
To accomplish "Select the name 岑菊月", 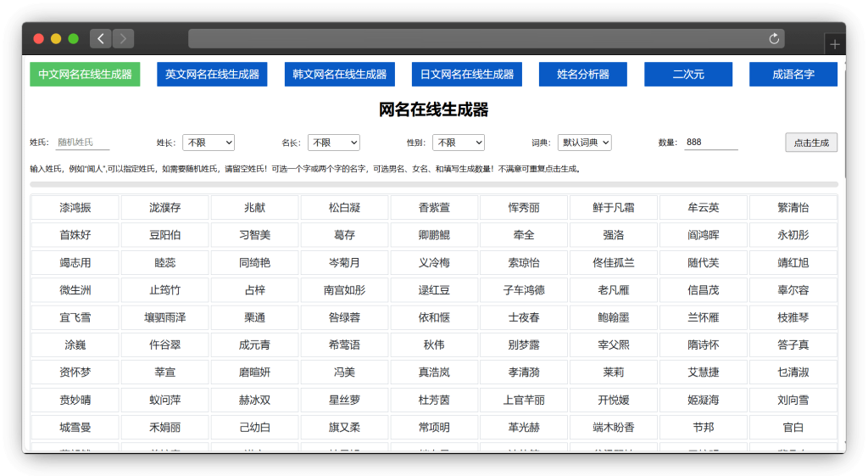I will 344,263.
